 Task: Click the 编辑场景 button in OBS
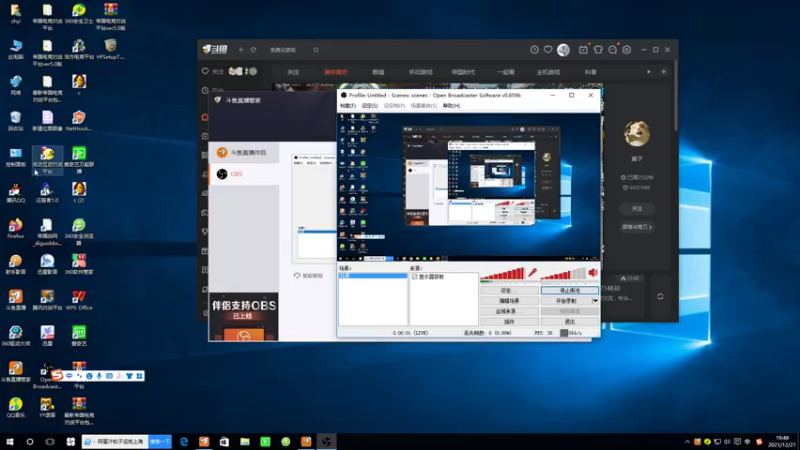tap(509, 301)
